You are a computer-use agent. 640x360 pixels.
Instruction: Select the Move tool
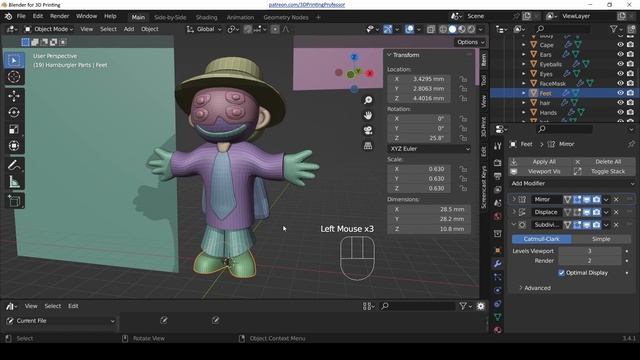(x=14, y=96)
